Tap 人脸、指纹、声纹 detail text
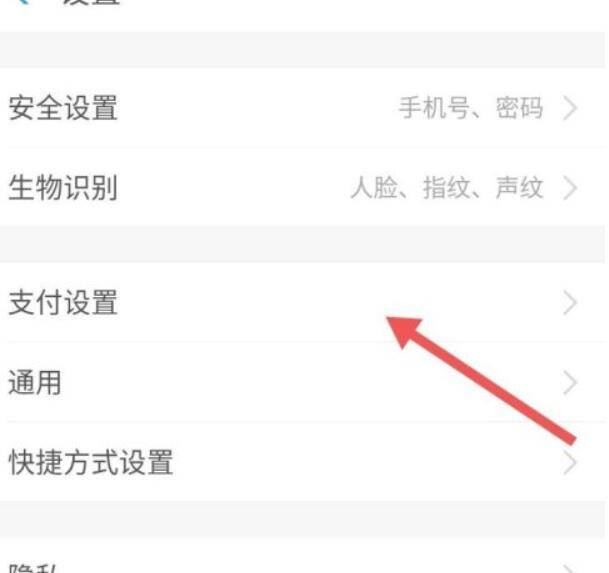609x573 pixels. pyautogui.click(x=447, y=188)
